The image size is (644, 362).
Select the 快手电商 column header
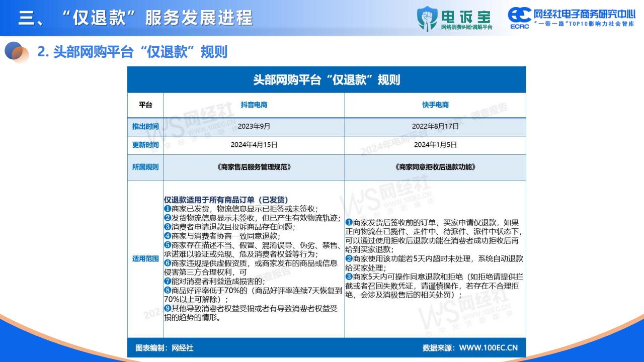click(436, 105)
